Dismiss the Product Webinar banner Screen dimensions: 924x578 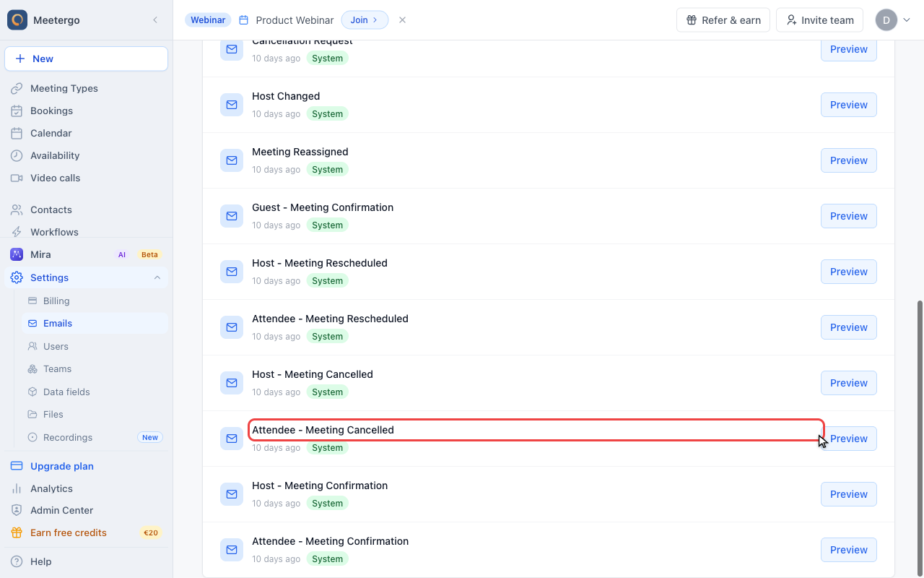(x=403, y=20)
